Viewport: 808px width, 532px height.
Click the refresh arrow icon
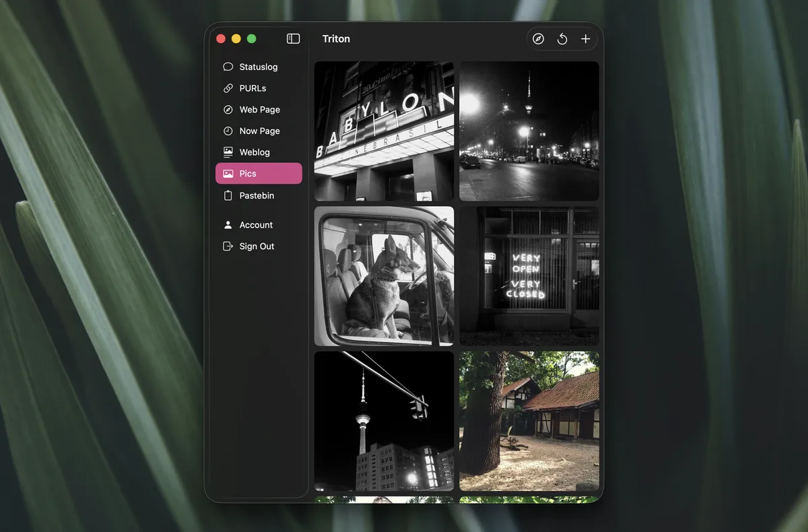click(x=562, y=39)
